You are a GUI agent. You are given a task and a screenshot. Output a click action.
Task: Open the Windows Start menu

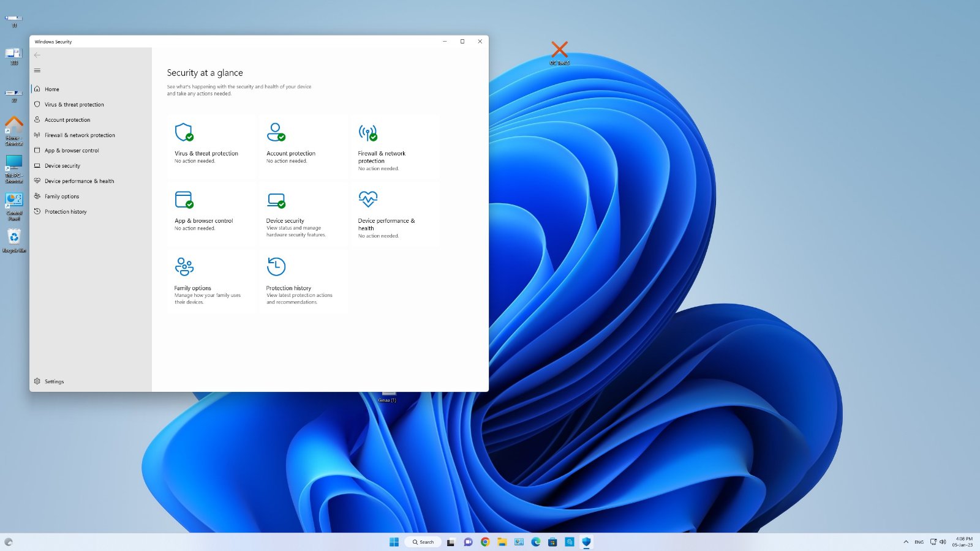pos(394,542)
